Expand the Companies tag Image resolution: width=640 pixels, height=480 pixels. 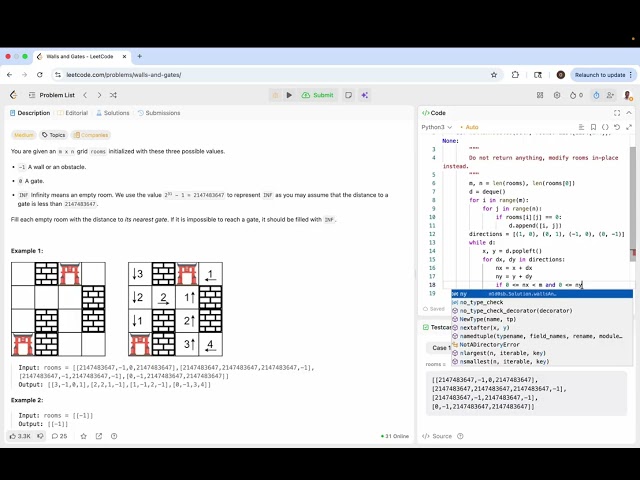click(x=91, y=135)
